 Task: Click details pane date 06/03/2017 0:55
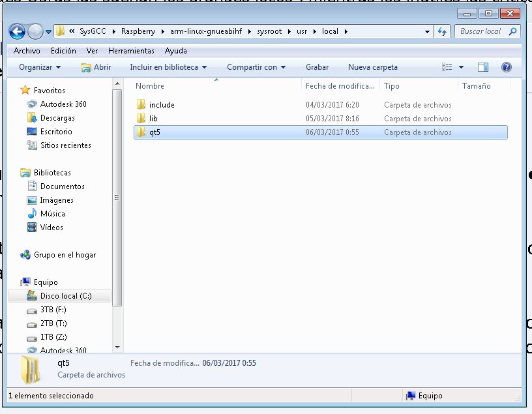229,362
